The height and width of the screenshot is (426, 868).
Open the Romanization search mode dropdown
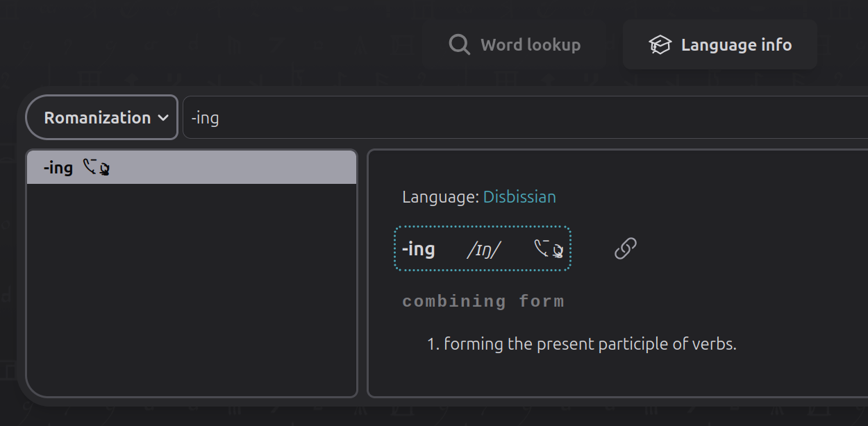click(101, 117)
